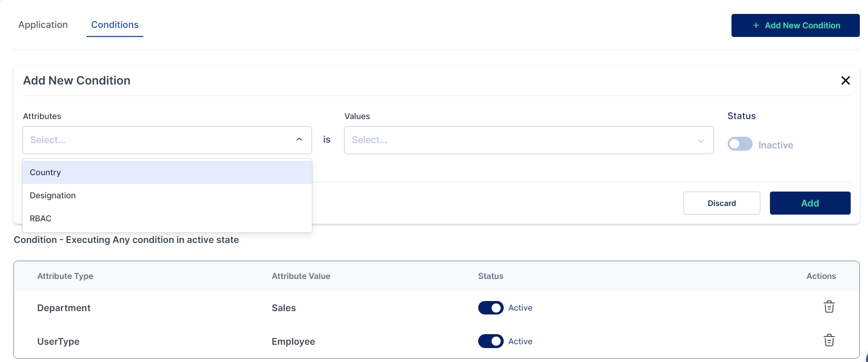
Task: Toggle the Inactive status switch
Action: tap(740, 144)
